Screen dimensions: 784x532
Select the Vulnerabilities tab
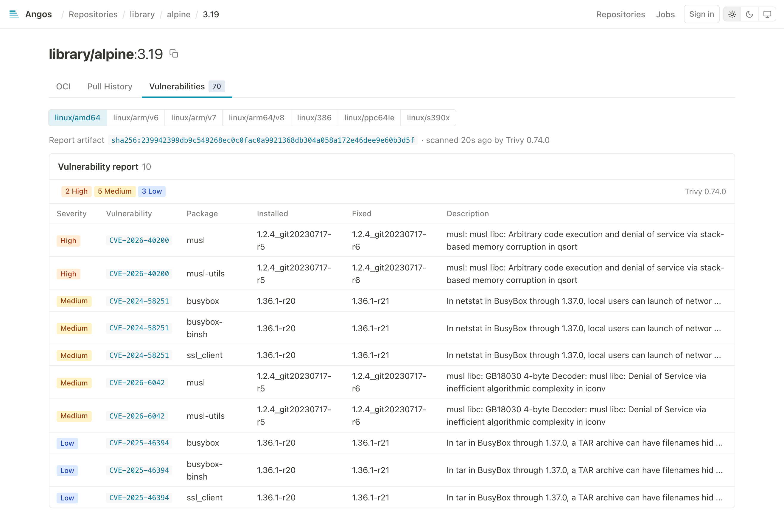click(x=187, y=86)
